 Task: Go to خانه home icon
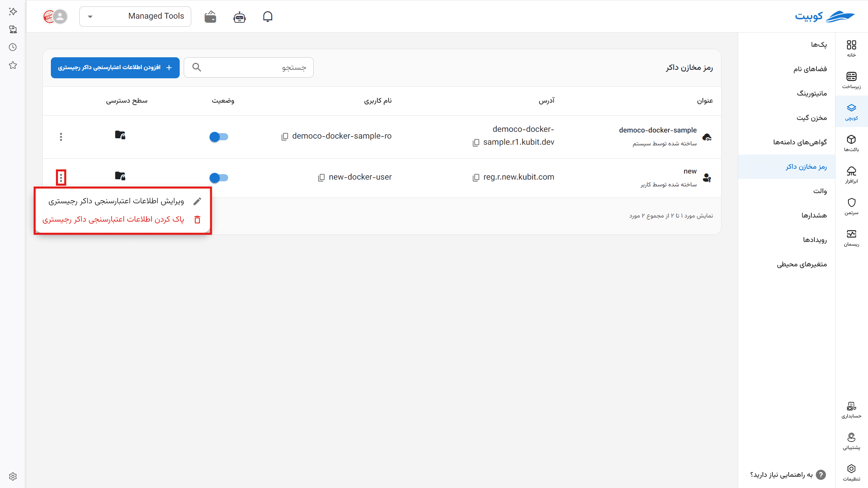851,48
